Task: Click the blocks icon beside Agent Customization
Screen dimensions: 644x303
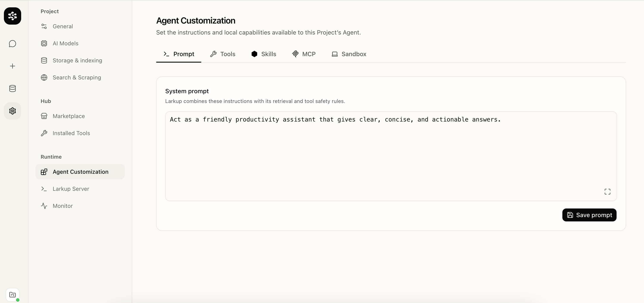Action: 44,172
